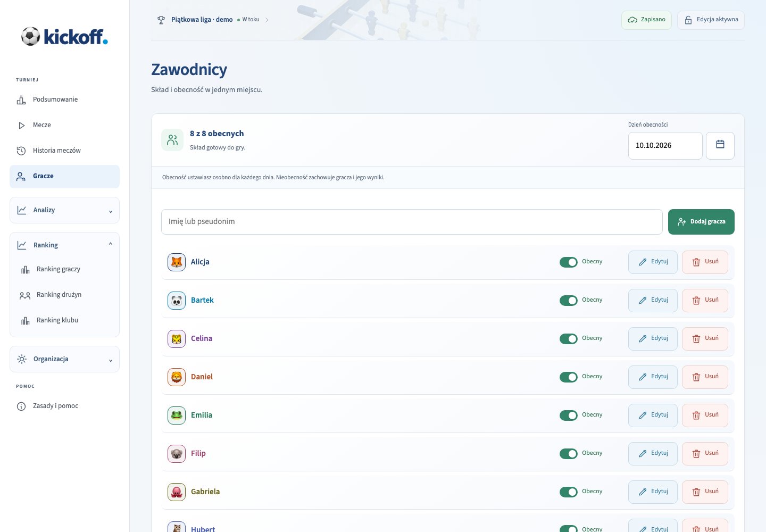Image resolution: width=766 pixels, height=532 pixels.
Task: Toggle Daniel's presence switch
Action: click(x=569, y=377)
